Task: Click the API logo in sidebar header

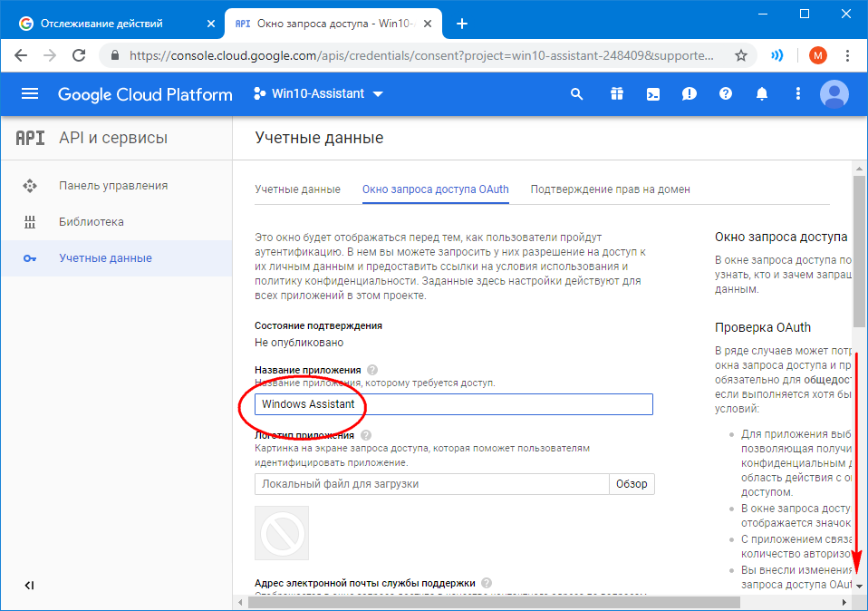Action: (x=30, y=138)
